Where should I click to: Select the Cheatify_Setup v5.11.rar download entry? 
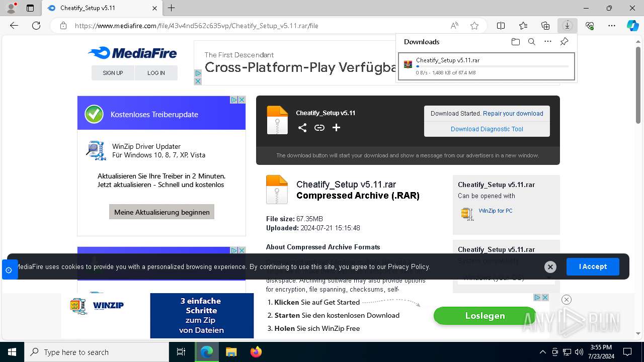(x=487, y=66)
